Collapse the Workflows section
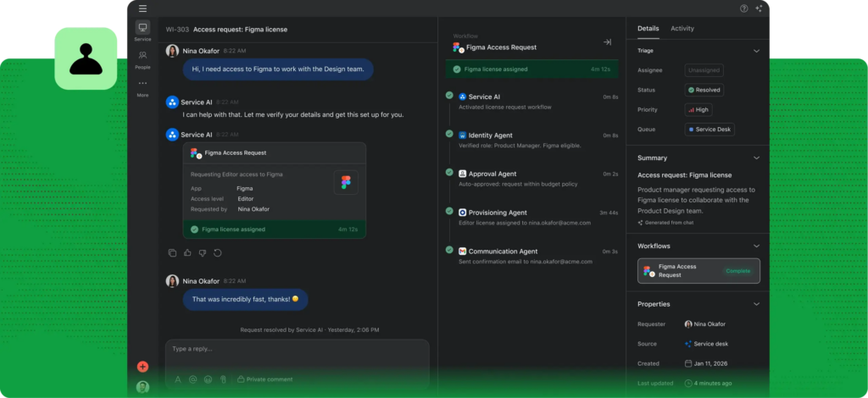The width and height of the screenshot is (868, 398). [756, 246]
